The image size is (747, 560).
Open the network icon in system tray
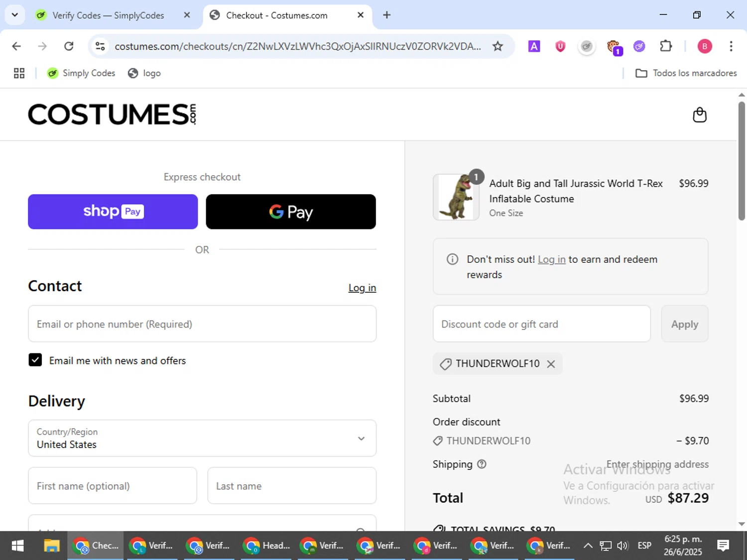pos(605,546)
